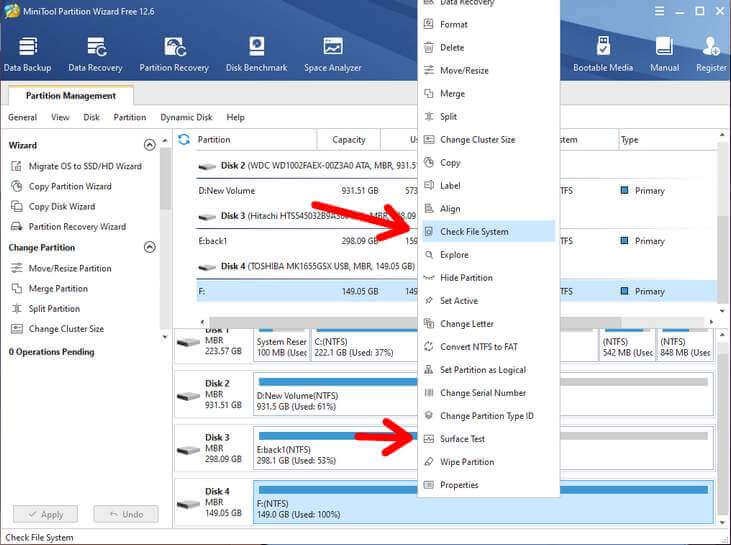Viewport: 731px width, 545px height.
Task: Choose Change Serial Number
Action: click(x=488, y=393)
